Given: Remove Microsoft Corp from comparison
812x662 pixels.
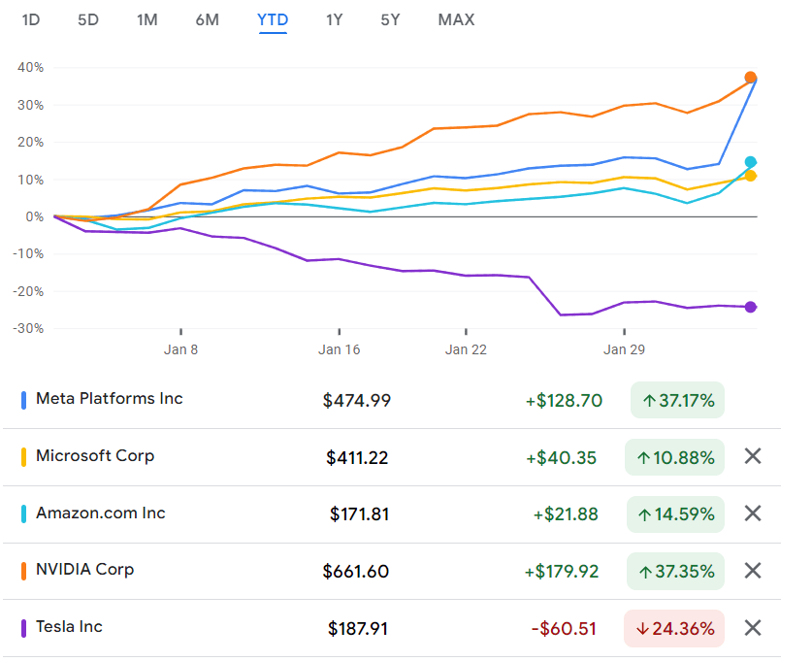Looking at the screenshot, I should [x=752, y=456].
